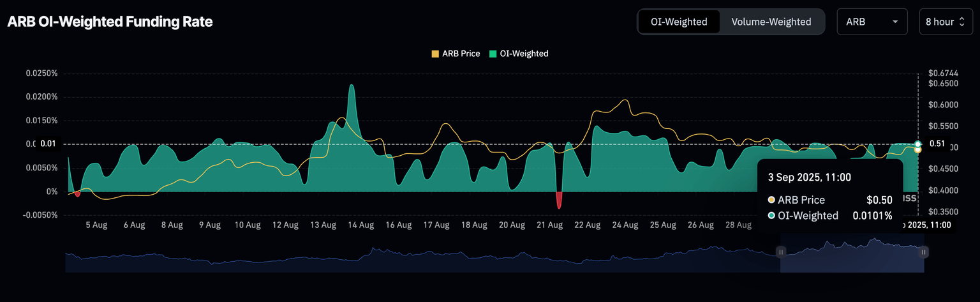Click the up-down chevrons beside 8 hour
The image size is (980, 302).
961,22
